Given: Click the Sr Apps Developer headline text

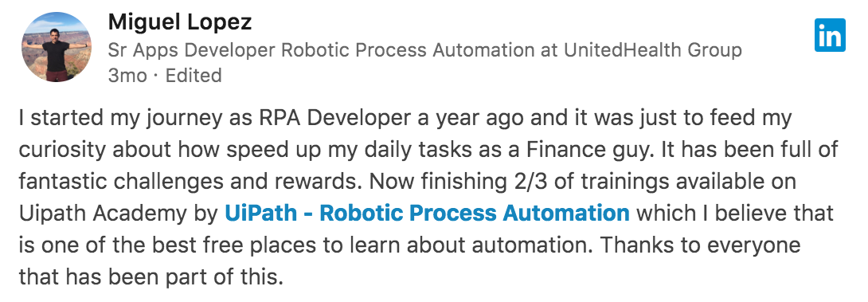Looking at the screenshot, I should (424, 50).
